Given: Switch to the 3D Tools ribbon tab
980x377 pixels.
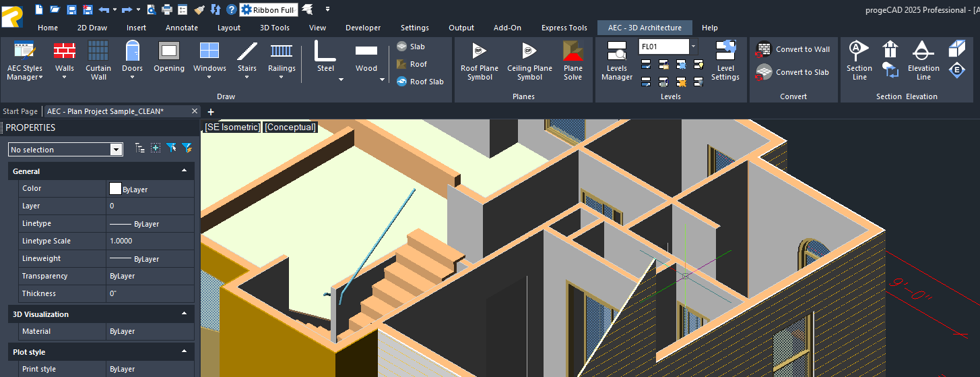Looking at the screenshot, I should (x=275, y=28).
